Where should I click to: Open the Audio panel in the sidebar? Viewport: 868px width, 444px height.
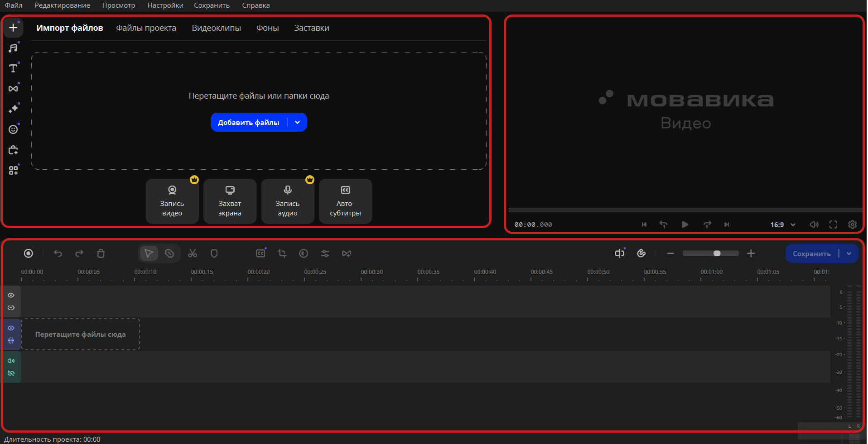[13, 48]
